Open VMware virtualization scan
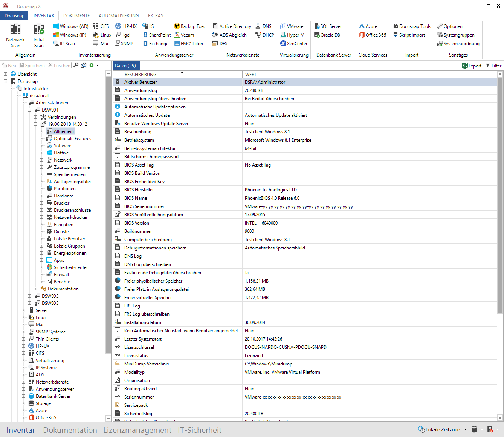This screenshot has width=504, height=437. tap(292, 26)
